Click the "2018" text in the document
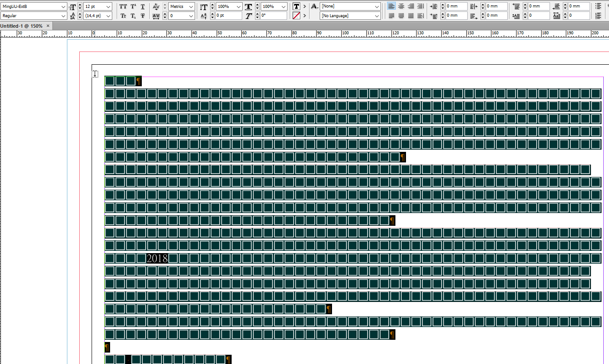Viewport: 609px width, 364px height. 157,258
